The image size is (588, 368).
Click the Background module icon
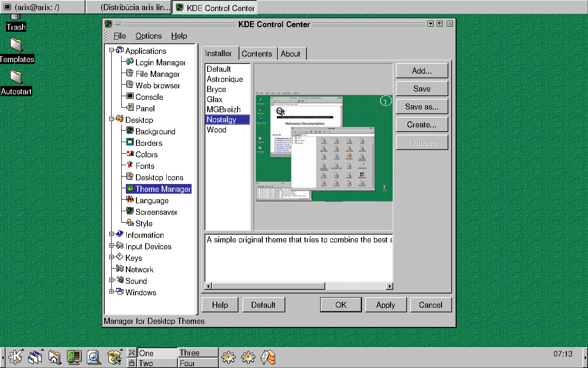point(130,131)
